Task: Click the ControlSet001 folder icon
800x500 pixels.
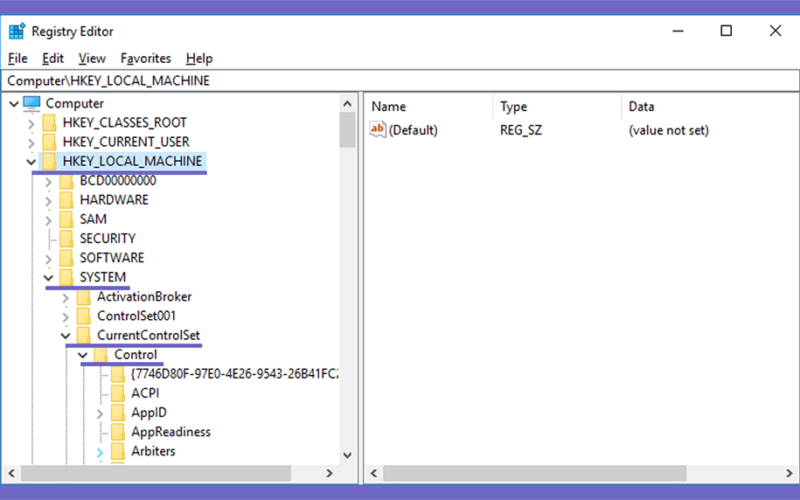Action: tap(84, 316)
